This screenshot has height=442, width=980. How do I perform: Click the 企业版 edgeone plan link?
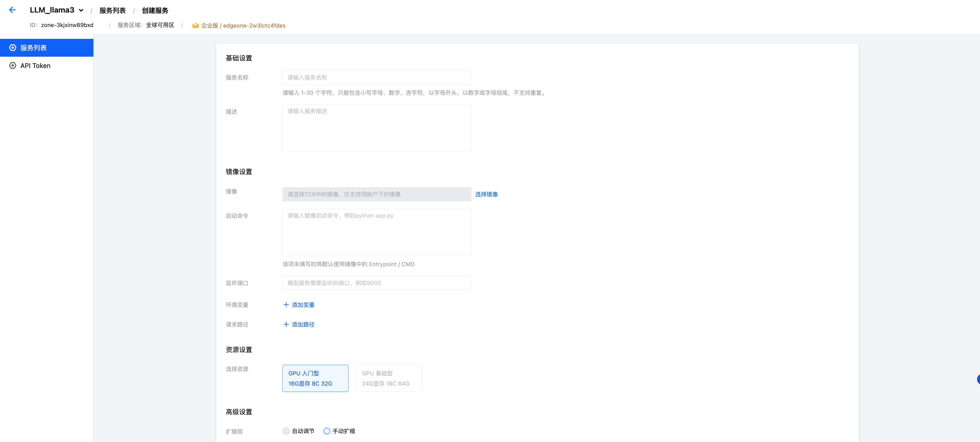[x=243, y=25]
